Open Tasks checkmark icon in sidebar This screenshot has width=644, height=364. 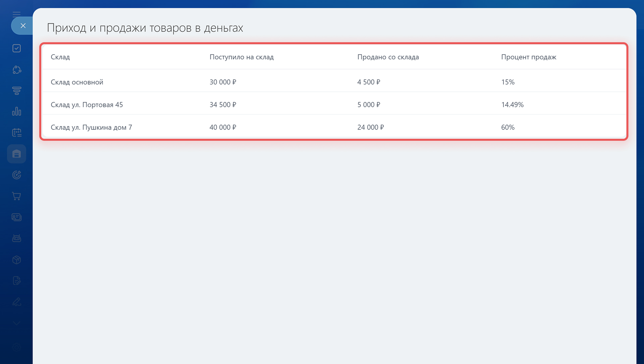point(16,48)
